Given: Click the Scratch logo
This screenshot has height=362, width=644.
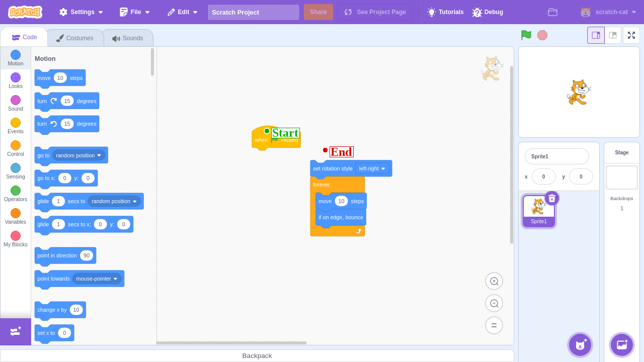Looking at the screenshot, I should pyautogui.click(x=25, y=12).
